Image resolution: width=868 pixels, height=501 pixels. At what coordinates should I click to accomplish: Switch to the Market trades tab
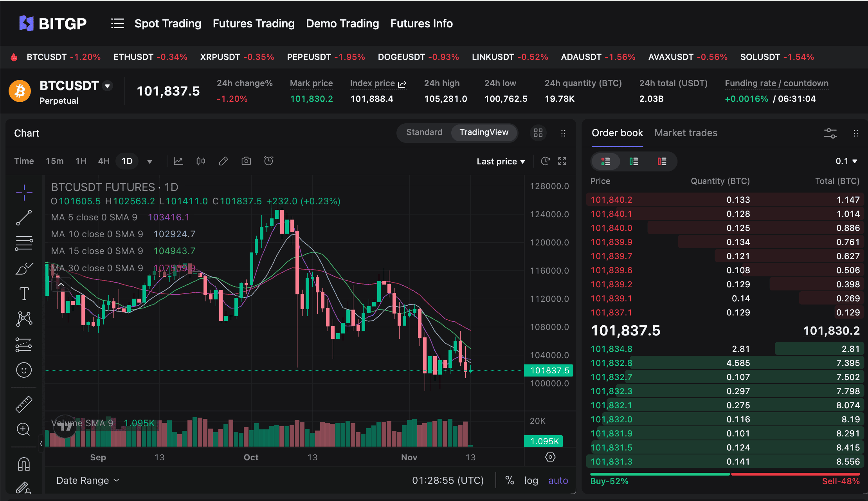[x=686, y=133]
